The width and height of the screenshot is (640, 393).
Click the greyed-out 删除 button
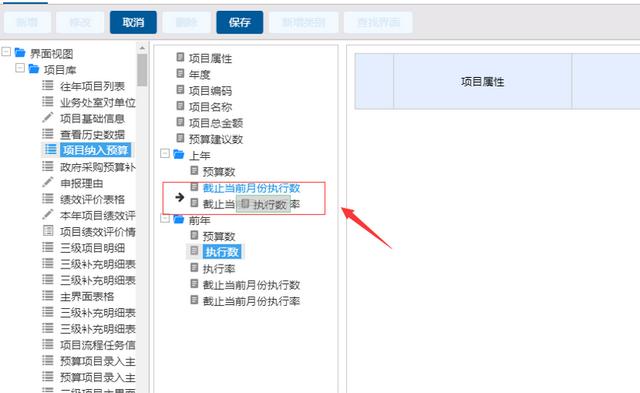click(x=187, y=22)
